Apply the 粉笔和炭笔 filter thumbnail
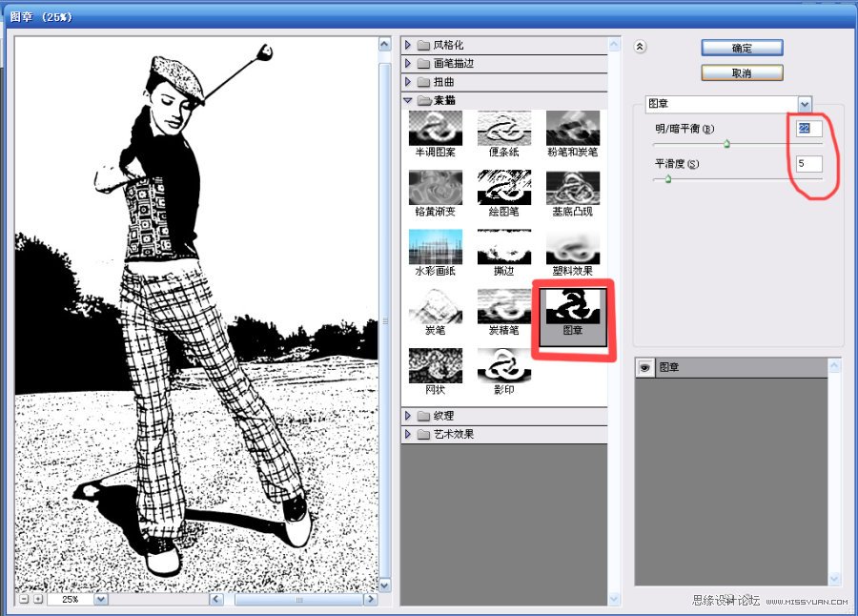 pyautogui.click(x=572, y=128)
